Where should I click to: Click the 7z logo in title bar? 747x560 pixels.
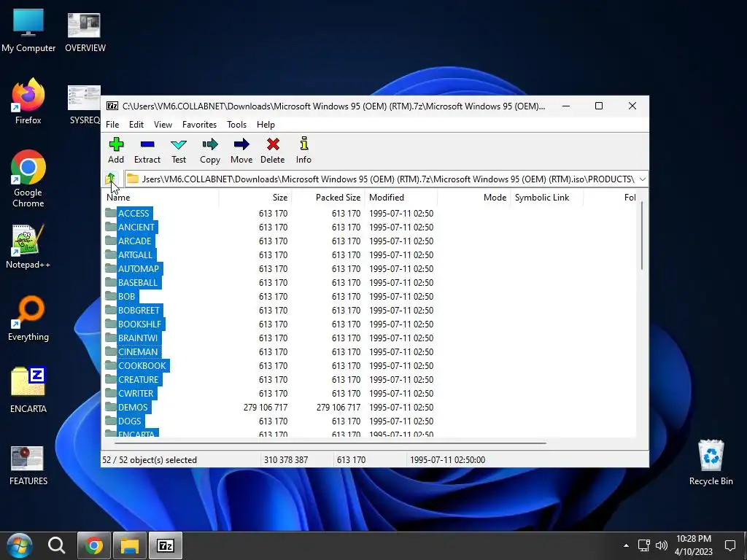112,106
